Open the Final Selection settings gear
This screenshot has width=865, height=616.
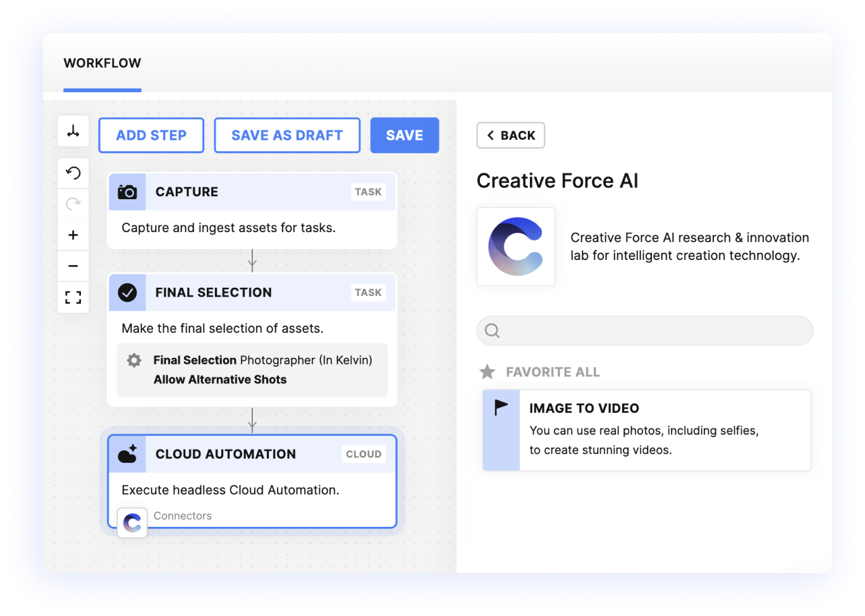(133, 360)
